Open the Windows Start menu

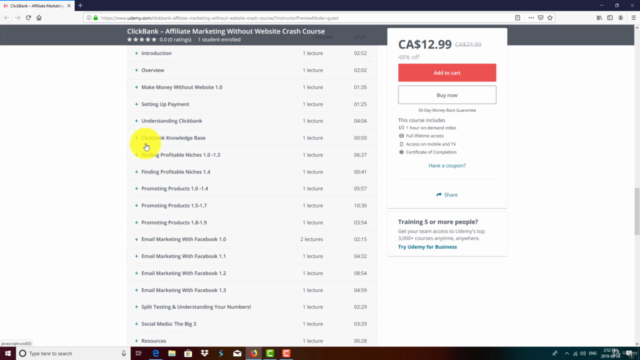[8, 353]
